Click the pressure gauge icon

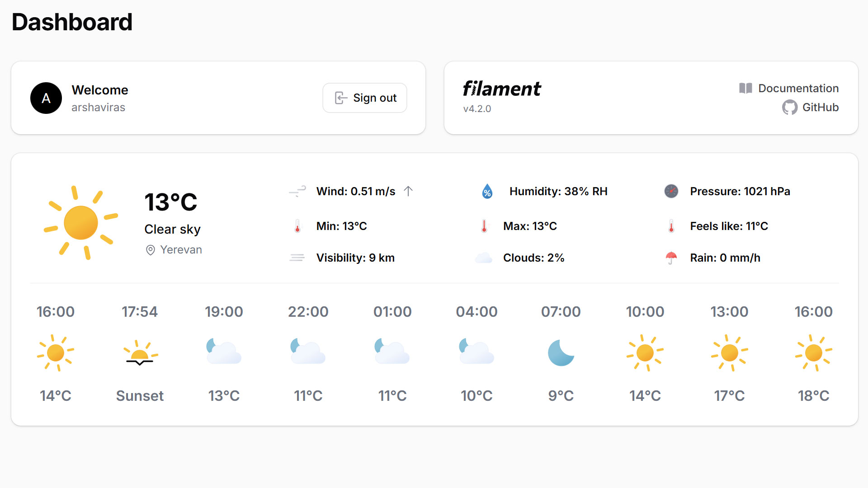click(671, 191)
